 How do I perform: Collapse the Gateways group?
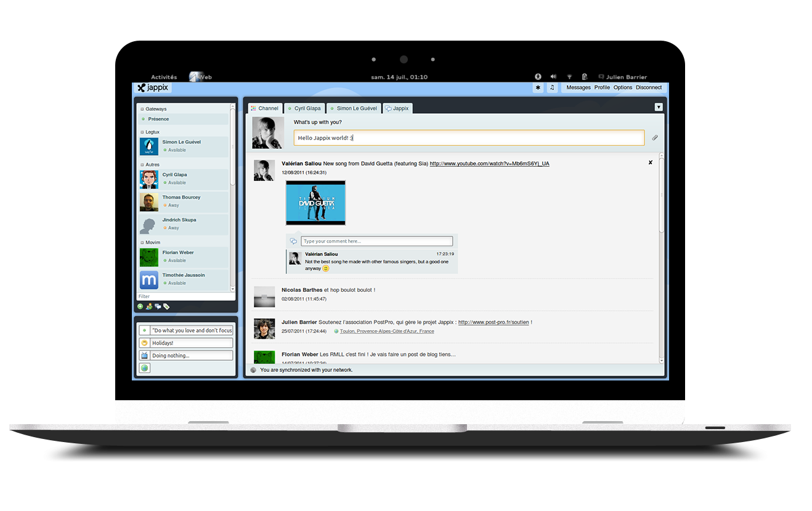coord(142,109)
